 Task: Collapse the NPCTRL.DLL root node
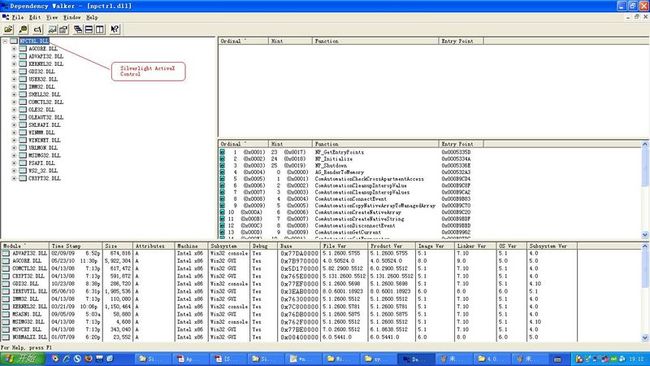[x=5, y=41]
